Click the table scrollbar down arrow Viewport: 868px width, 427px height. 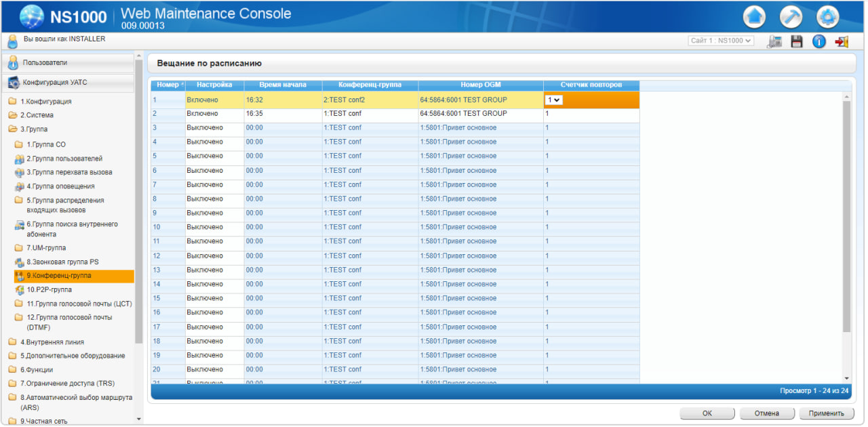point(846,378)
